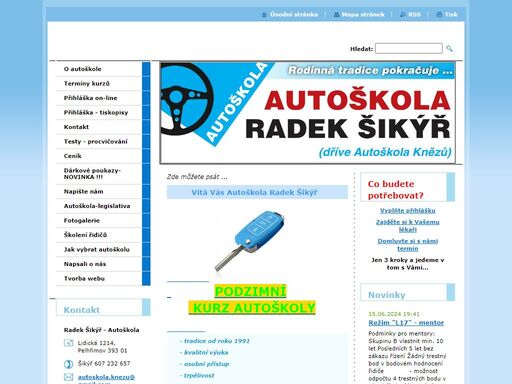512x384 pixels.
Task: Select Školení řidičů in the menu
Action: tap(99, 235)
